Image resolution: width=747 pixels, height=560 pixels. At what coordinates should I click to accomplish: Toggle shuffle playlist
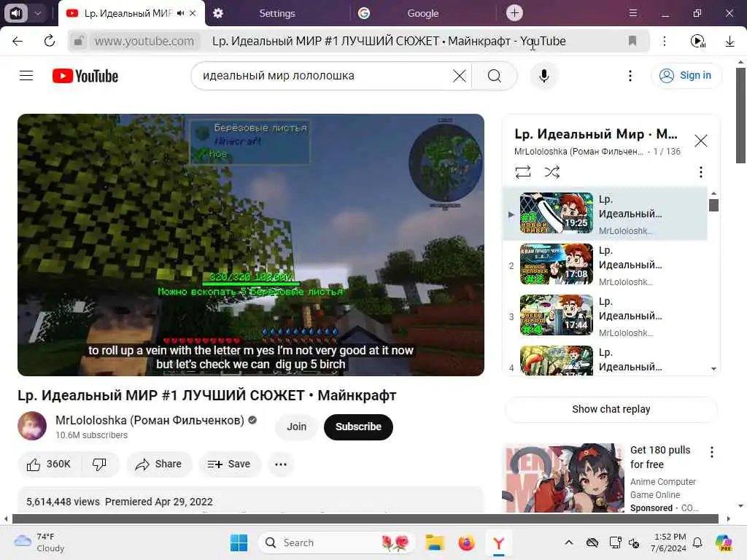coord(551,172)
